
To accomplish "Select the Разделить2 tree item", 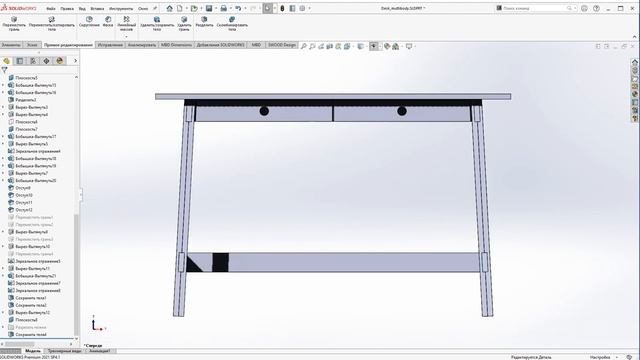I will click(x=26, y=100).
